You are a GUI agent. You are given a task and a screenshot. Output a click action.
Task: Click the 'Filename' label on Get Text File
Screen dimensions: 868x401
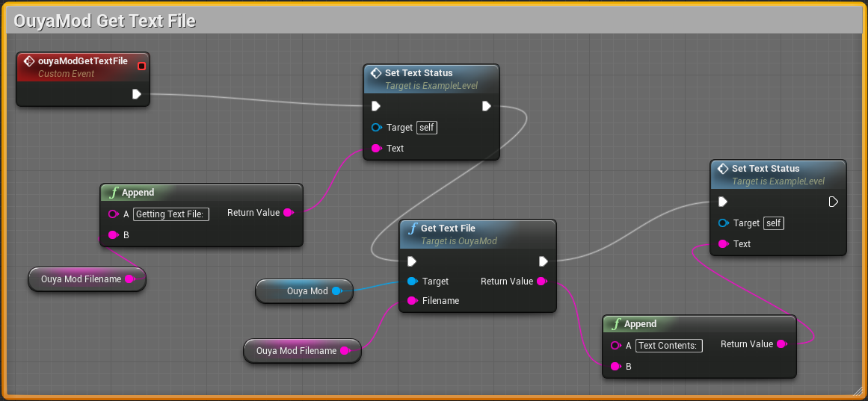click(440, 301)
